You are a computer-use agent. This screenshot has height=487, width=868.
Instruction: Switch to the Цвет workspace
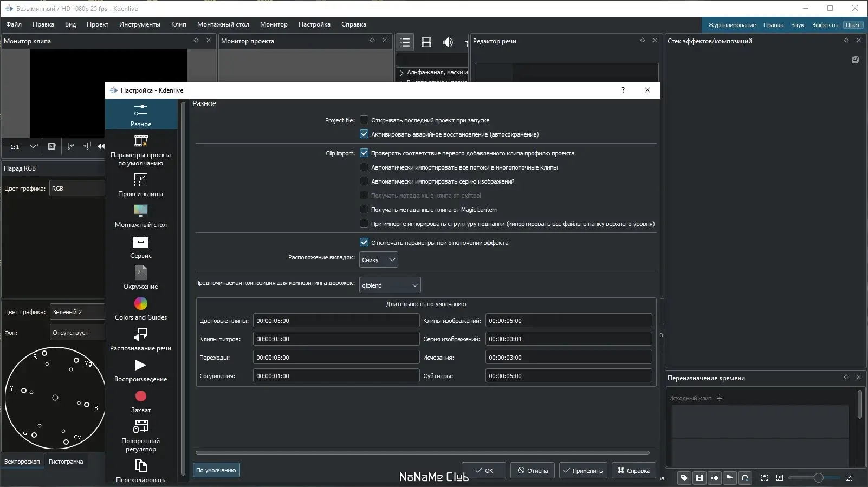click(852, 25)
